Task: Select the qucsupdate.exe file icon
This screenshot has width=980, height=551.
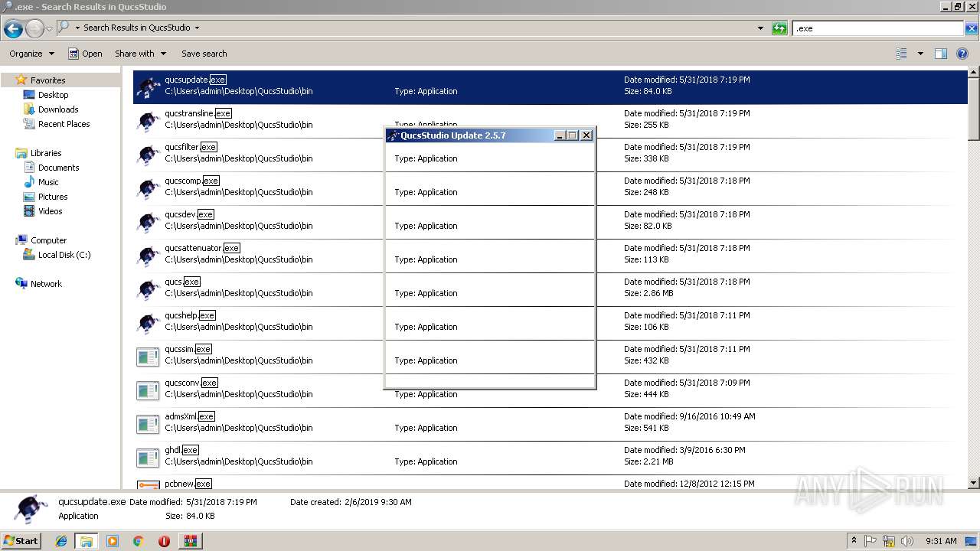Action: 147,86
